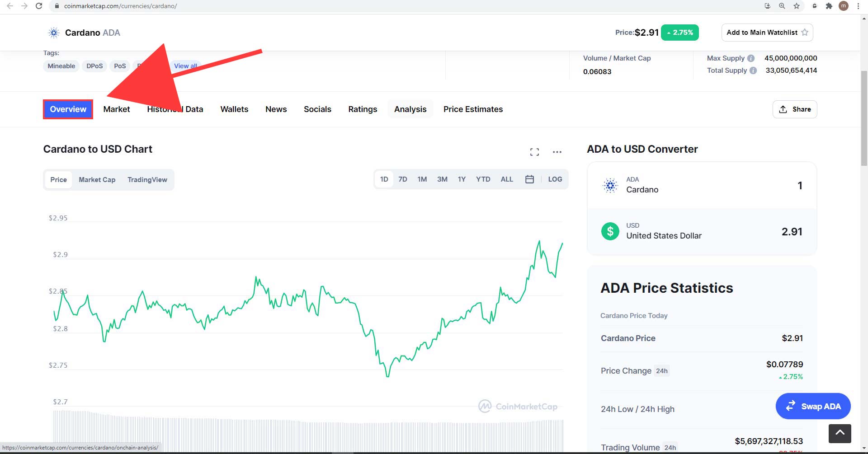This screenshot has height=454, width=868.
Task: Open the View all tags link
Action: click(x=186, y=66)
